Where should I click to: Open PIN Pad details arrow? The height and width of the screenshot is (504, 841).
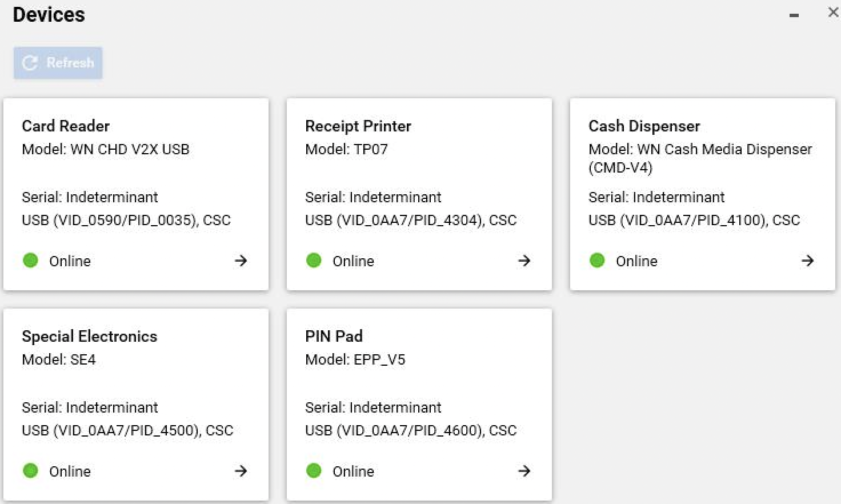(x=524, y=471)
